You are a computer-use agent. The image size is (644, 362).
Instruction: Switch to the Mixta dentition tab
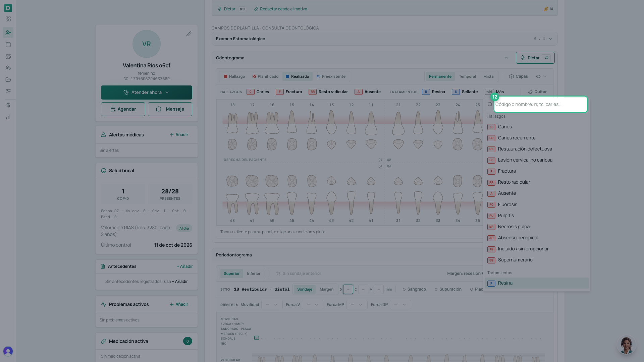pos(488,76)
